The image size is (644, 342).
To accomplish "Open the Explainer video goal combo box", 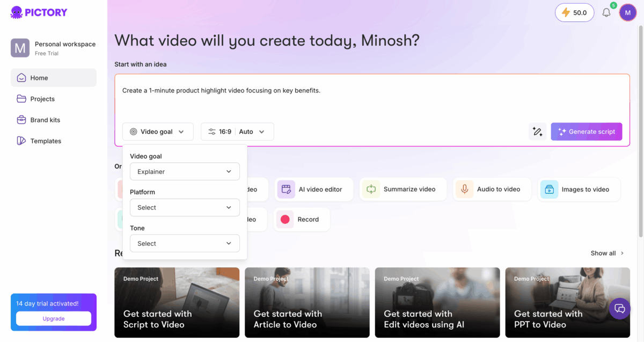I will pyautogui.click(x=185, y=172).
